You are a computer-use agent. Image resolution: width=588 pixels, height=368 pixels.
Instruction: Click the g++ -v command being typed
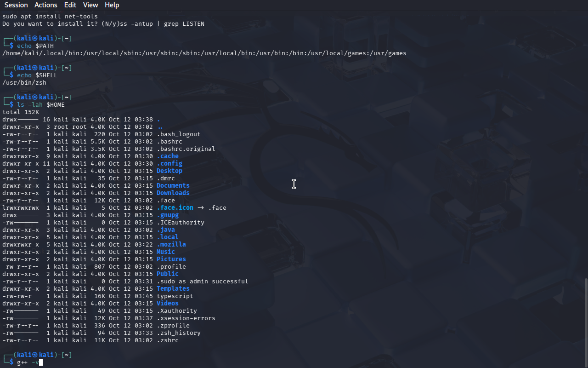[28, 362]
